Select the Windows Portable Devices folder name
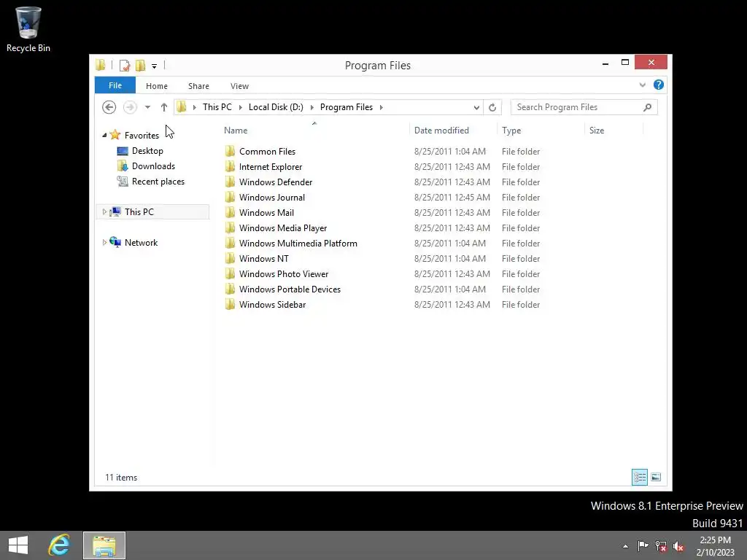747x560 pixels. point(290,289)
